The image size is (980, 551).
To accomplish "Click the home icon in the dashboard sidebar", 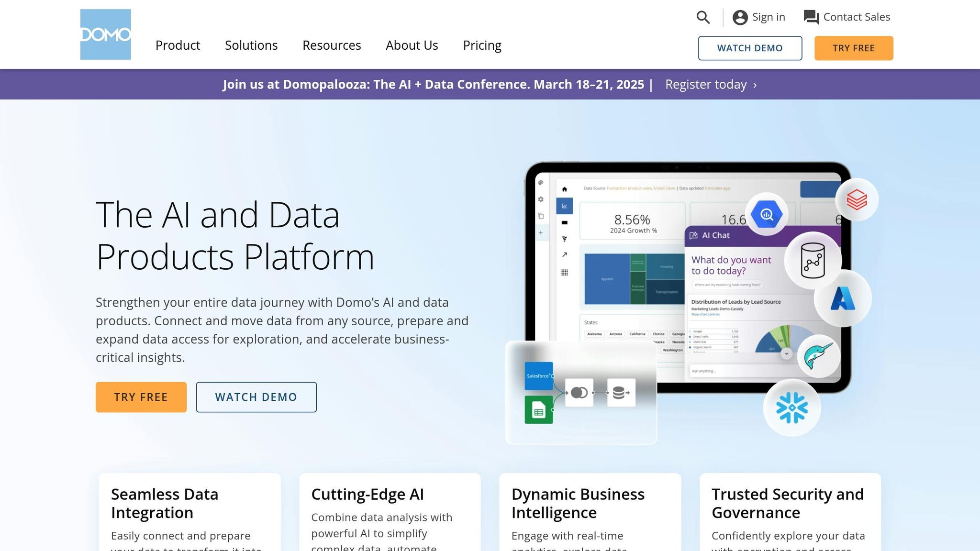I will point(565,189).
